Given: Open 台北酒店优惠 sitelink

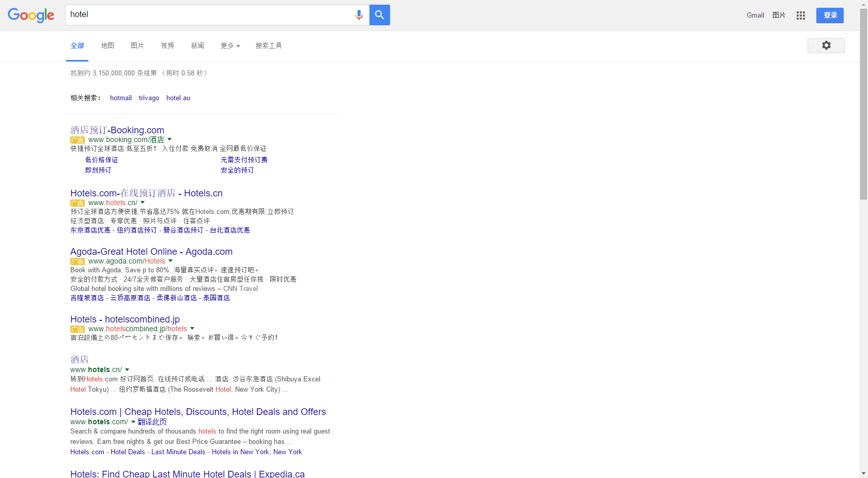Looking at the screenshot, I should pos(230,230).
